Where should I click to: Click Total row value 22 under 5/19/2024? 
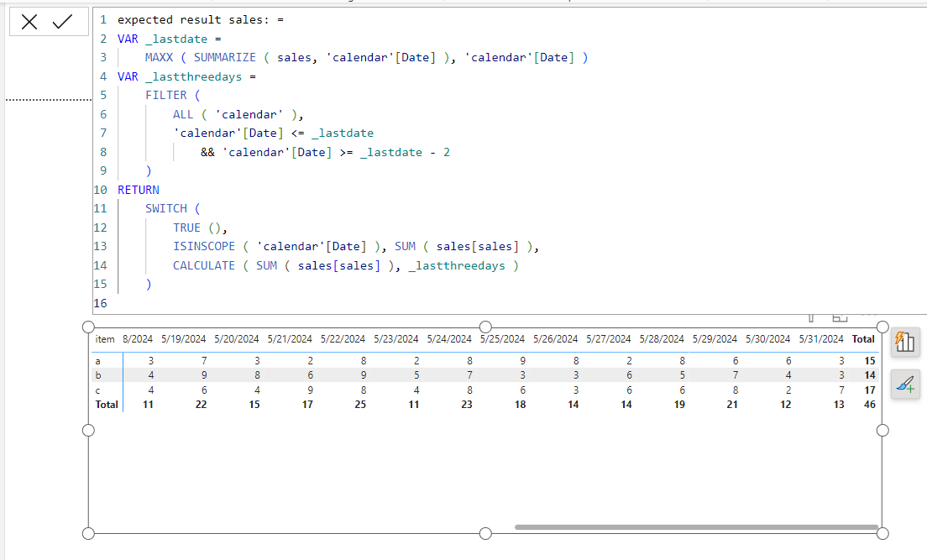pyautogui.click(x=201, y=405)
